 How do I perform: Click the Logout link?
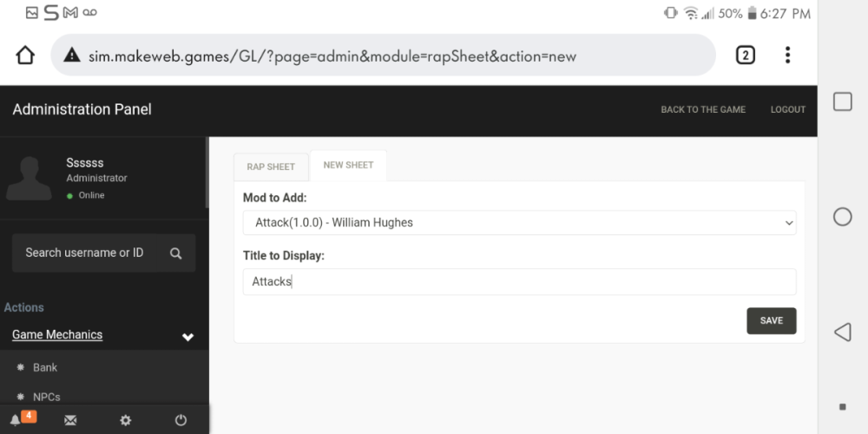click(x=787, y=109)
